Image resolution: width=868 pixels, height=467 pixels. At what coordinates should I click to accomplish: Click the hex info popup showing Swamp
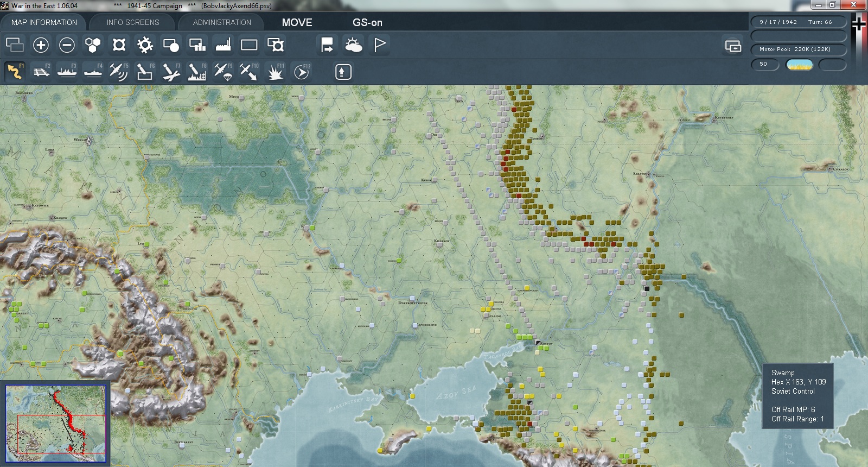[797, 396]
